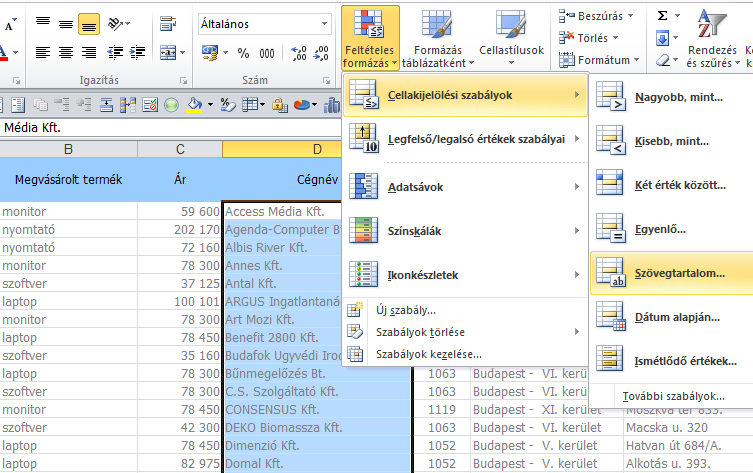753x473 pixels.
Task: Open Legfelső/legalsó értékek szabályai submenu
Action: (465, 139)
